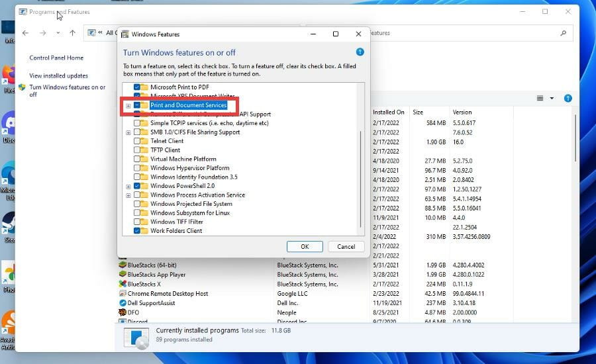Check Windows Hypervisor Platform checkbox
This screenshot has height=364, width=596.
pyautogui.click(x=137, y=168)
